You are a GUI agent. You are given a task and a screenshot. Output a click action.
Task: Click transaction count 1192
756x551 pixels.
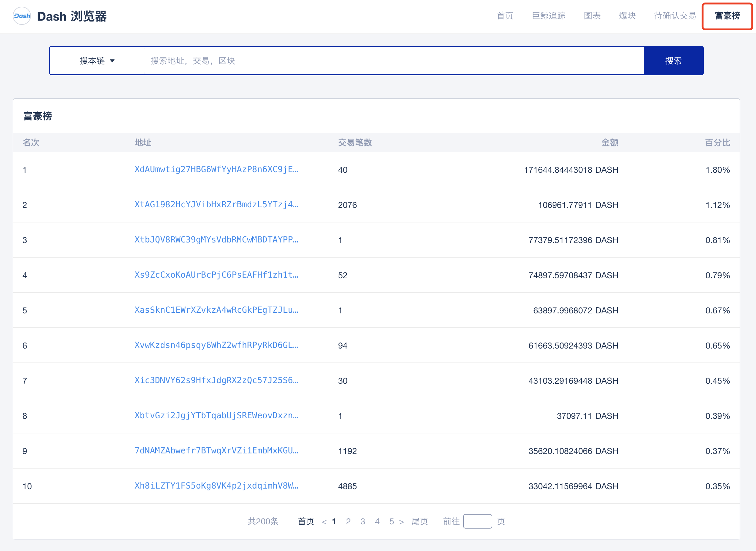coord(347,451)
